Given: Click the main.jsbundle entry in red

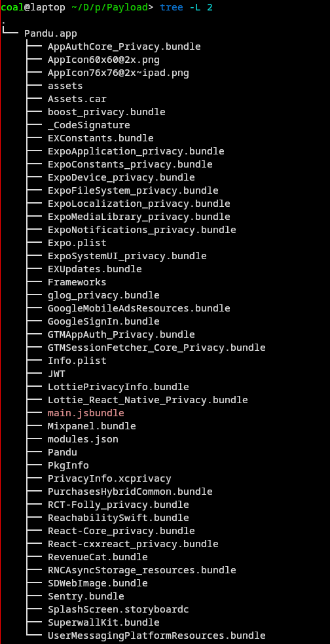Looking at the screenshot, I should 86,413.
